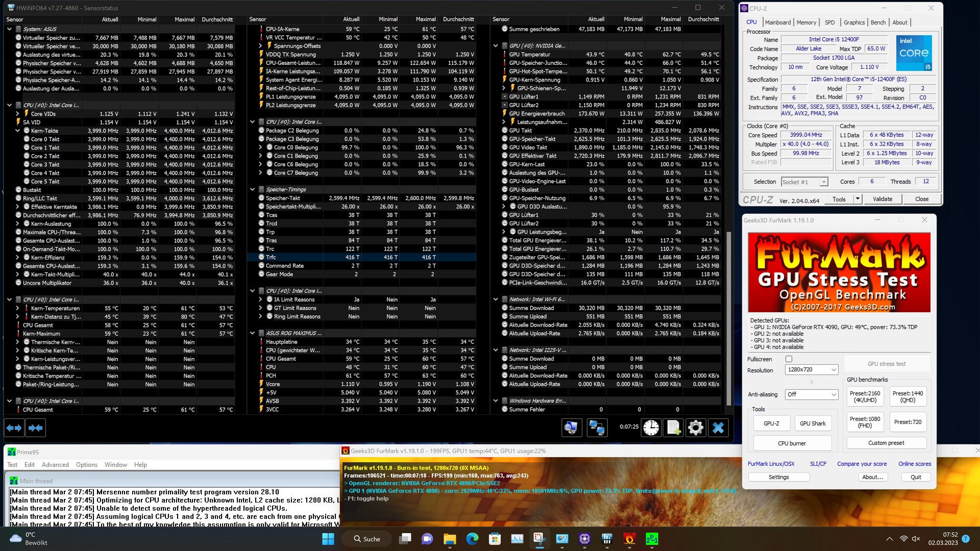
Task: Switch to the Memory tab in CPU-Z
Action: pos(806,22)
